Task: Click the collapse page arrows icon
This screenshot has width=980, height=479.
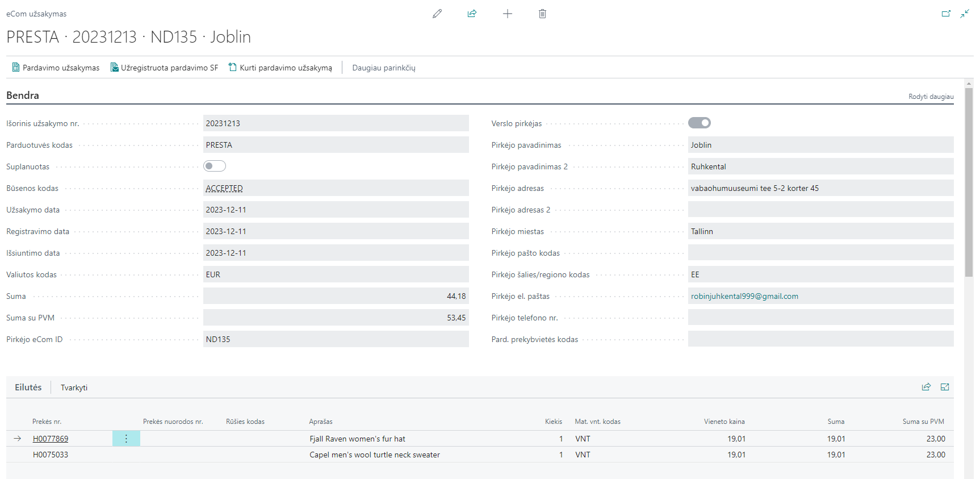Action: 965,14
